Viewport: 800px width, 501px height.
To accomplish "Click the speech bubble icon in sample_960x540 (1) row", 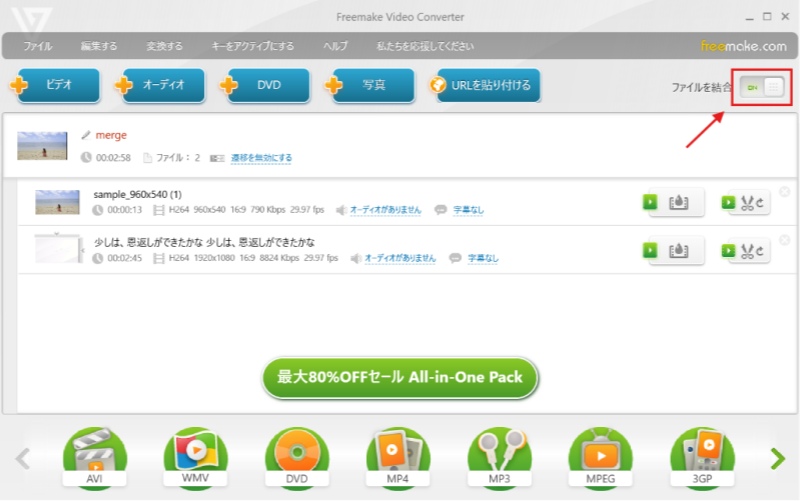I will tap(441, 210).
